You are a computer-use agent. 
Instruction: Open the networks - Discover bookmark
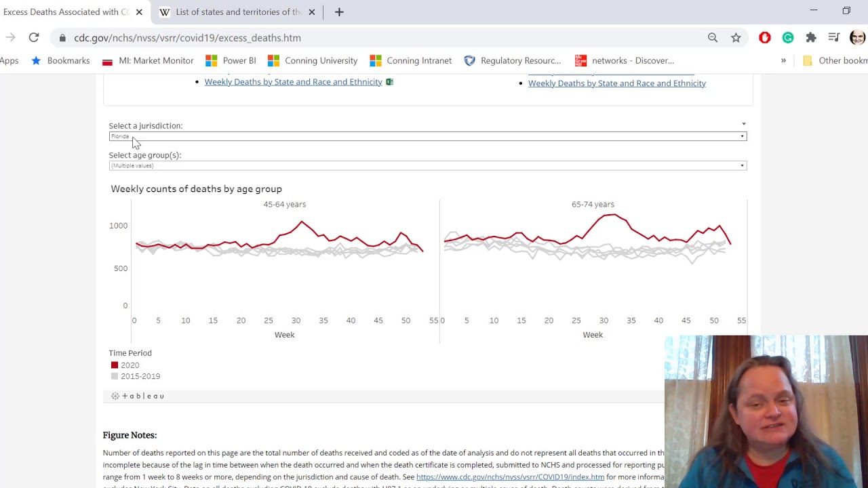pyautogui.click(x=625, y=60)
